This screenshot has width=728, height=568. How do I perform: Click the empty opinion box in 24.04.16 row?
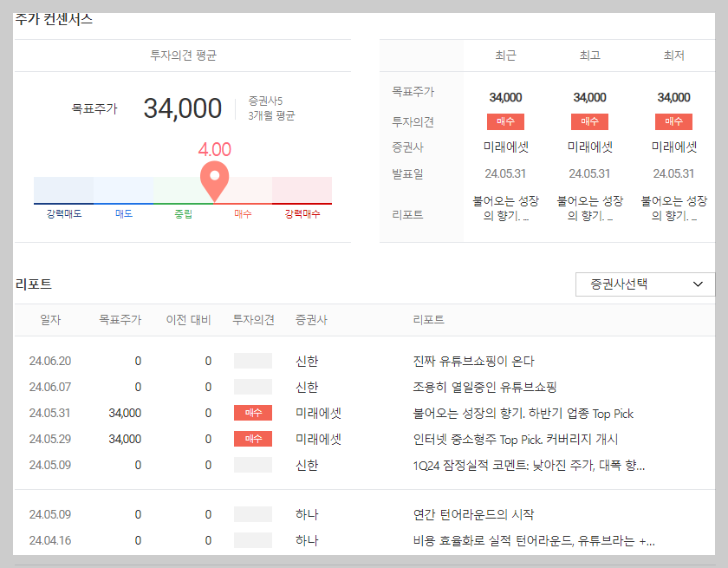pos(253,540)
